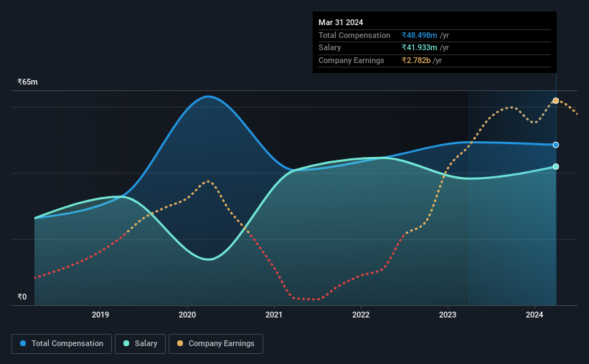Viewport: 589px width, 364px height.
Task: Click the ₹0 y-axis label
Action: (22, 297)
